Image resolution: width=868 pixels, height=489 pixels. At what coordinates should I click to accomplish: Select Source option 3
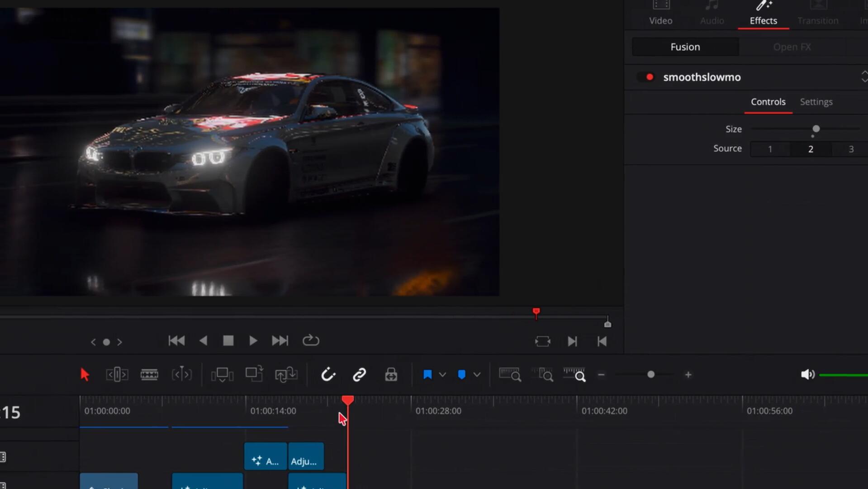[851, 149]
